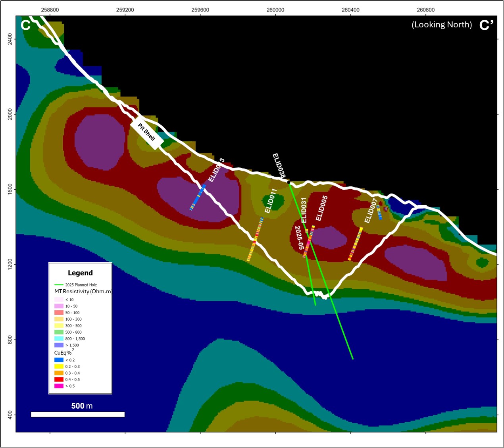This screenshot has width=504, height=448.
Task: Click the blue < 0.2 CuEq swatch
Action: tap(59, 360)
